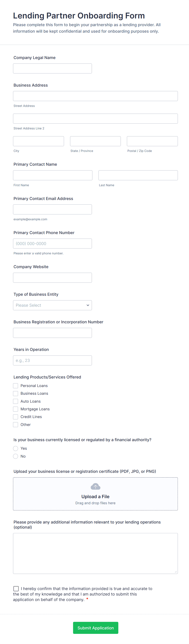
Task: Click the Street Address Line 2 field
Action: click(95, 118)
